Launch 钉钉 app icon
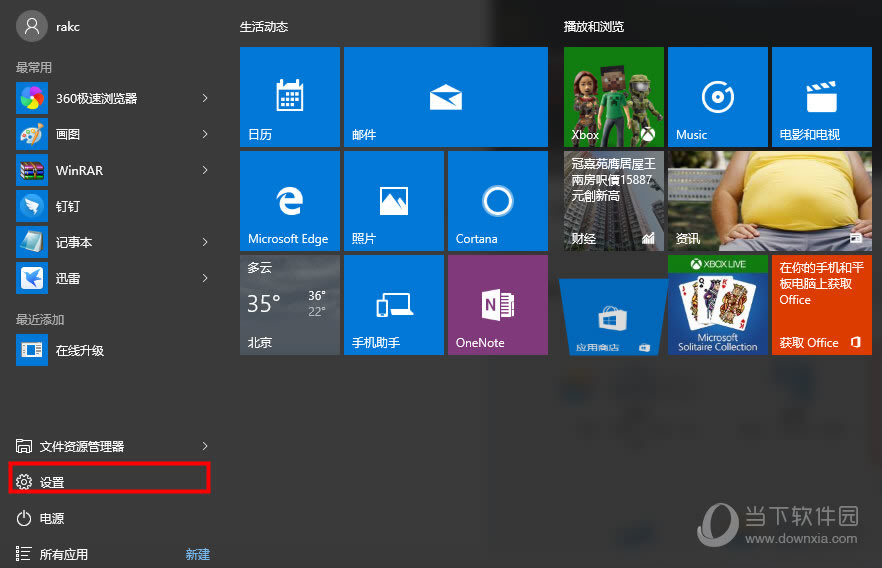Viewport: 882px width, 568px height. click(x=32, y=206)
